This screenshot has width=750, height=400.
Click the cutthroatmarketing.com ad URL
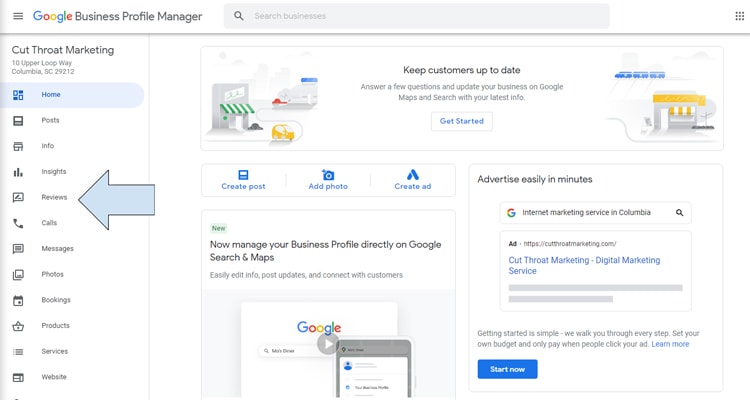[570, 244]
